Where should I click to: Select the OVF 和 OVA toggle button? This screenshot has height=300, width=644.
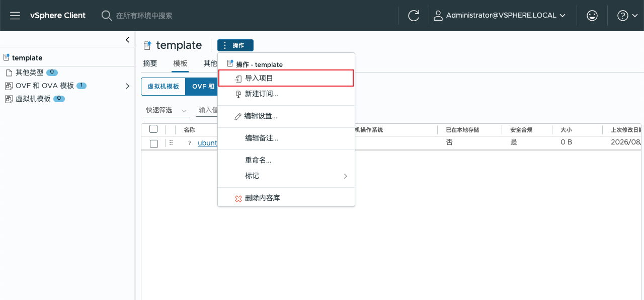pyautogui.click(x=201, y=87)
